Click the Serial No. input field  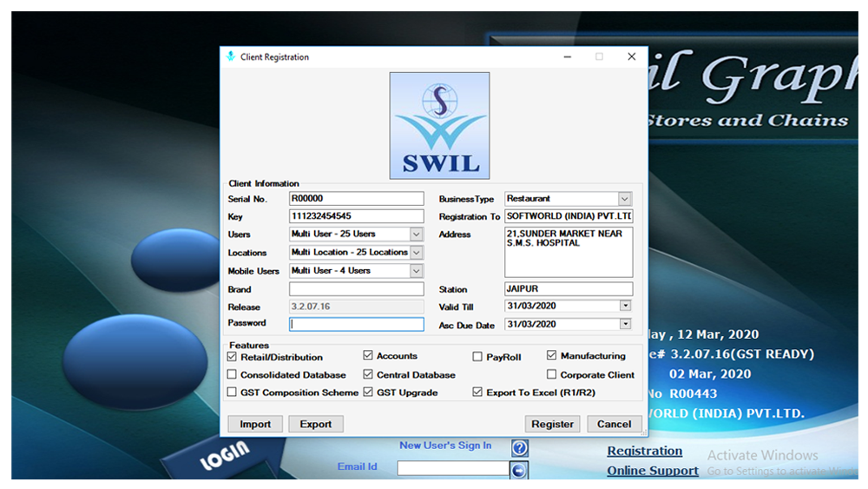click(357, 198)
